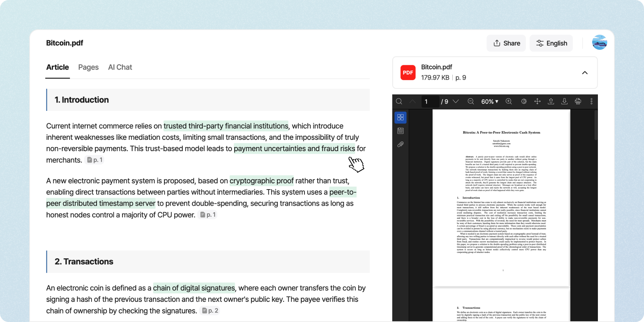Open the attachments paperclip panel

[400, 145]
